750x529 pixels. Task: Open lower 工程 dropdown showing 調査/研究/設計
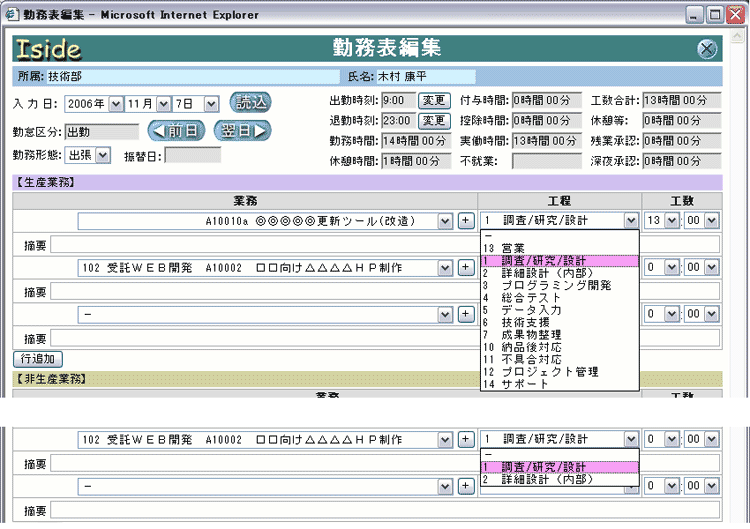tap(631, 440)
